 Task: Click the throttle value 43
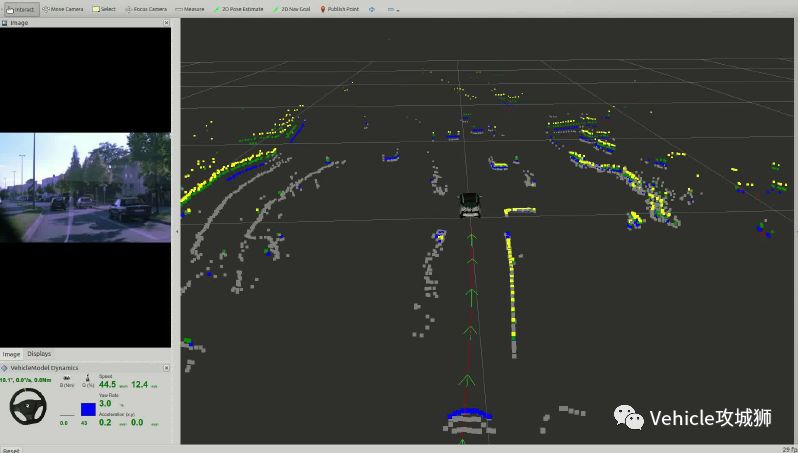84,423
